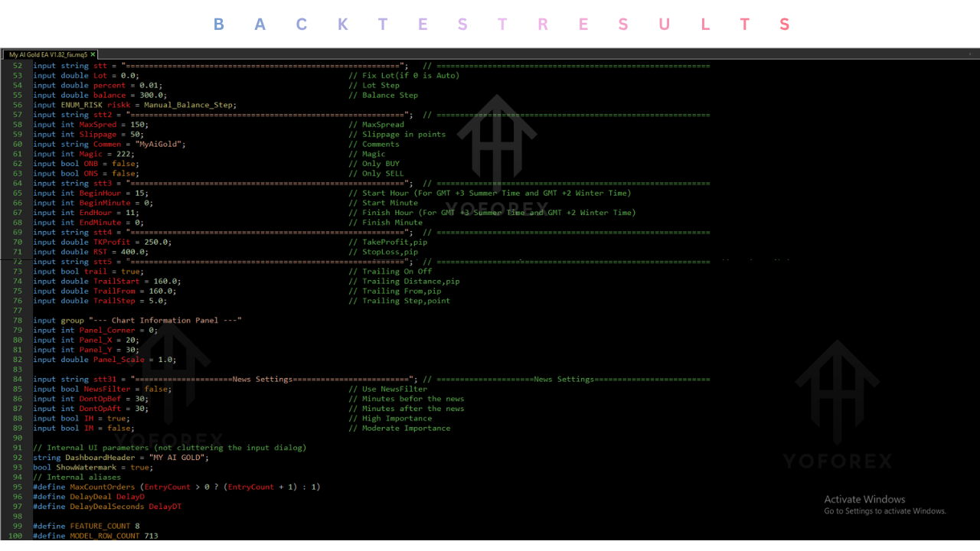The image size is (980, 551).
Task: Click the code line "input double TrailStart = 160.0;"
Action: (107, 282)
